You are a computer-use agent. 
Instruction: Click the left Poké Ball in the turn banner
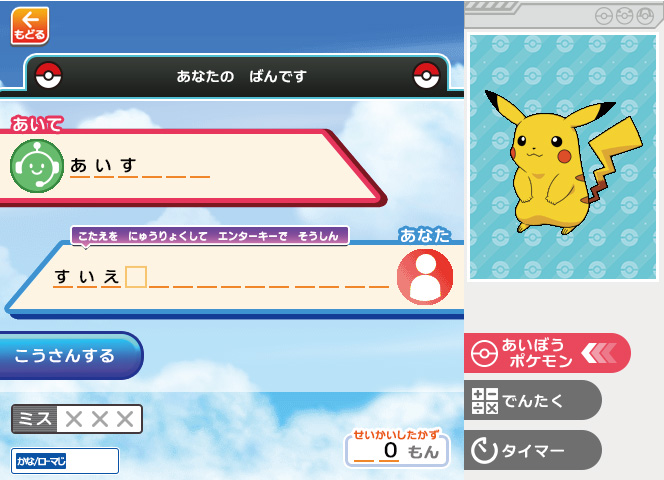click(x=49, y=75)
